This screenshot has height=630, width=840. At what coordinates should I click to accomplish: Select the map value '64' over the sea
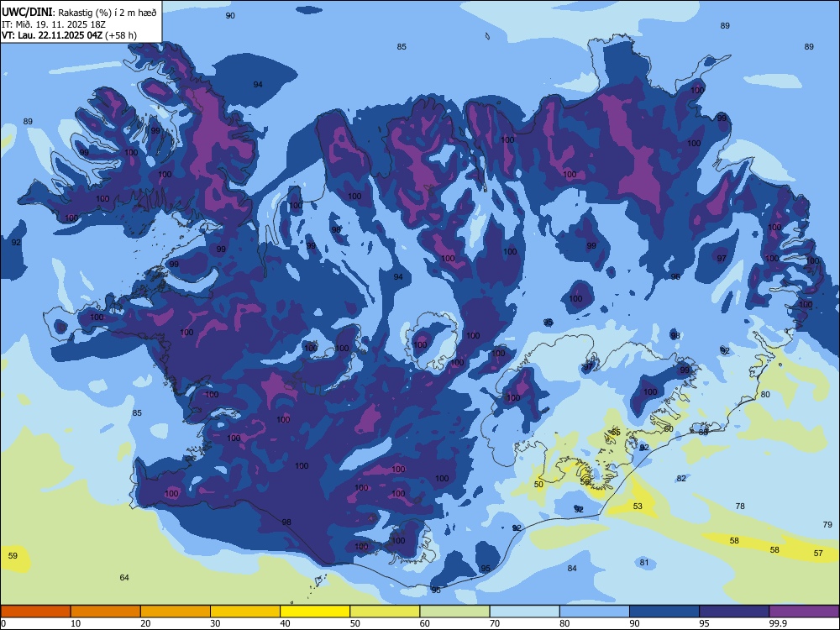124,578
